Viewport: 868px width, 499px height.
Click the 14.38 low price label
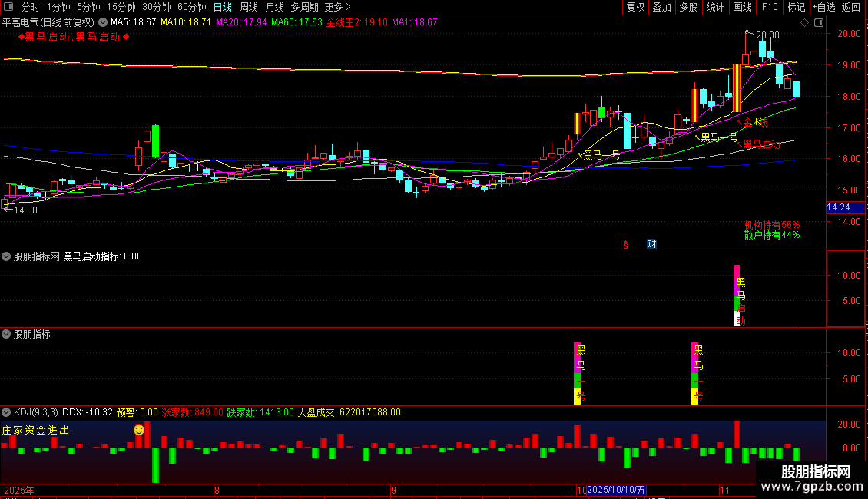[x=25, y=210]
